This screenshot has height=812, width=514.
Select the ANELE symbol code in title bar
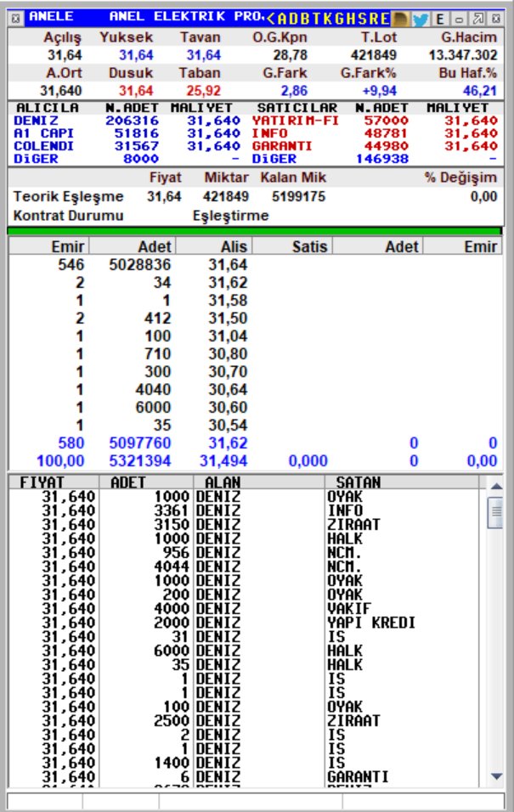click(x=51, y=16)
